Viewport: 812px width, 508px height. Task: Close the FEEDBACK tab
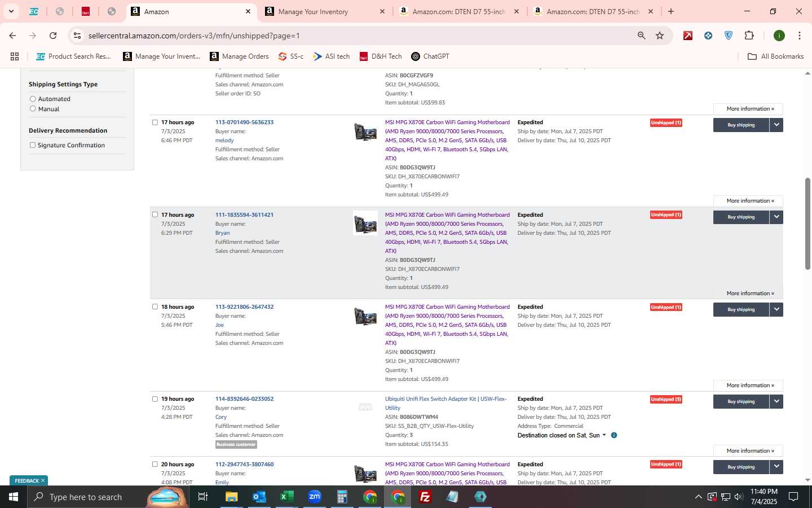point(42,480)
